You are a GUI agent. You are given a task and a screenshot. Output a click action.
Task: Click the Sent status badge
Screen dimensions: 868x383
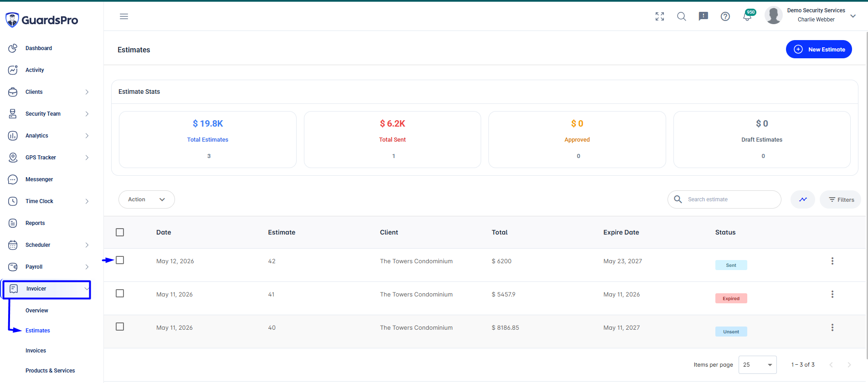coord(731,265)
